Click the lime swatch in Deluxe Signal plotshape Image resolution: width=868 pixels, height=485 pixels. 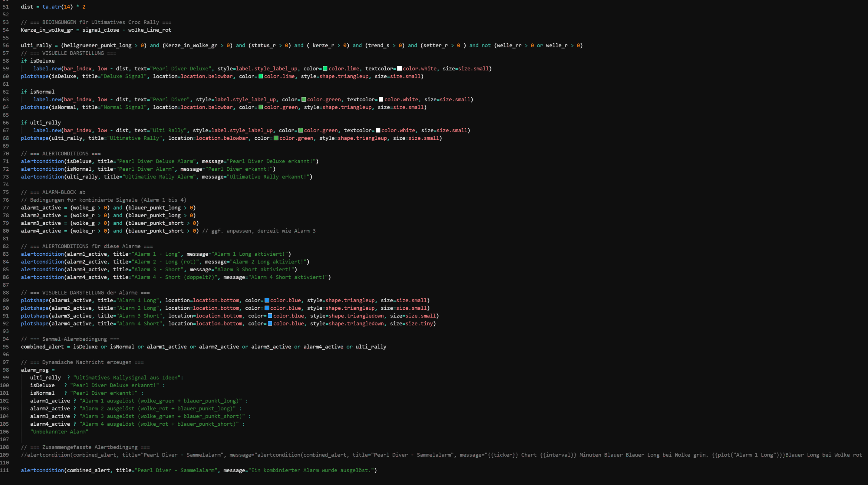[x=260, y=76]
